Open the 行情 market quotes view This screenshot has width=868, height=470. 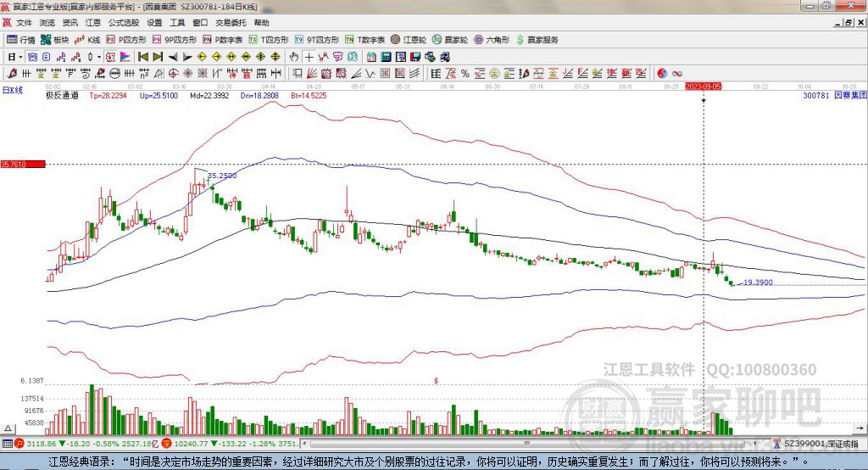point(20,40)
